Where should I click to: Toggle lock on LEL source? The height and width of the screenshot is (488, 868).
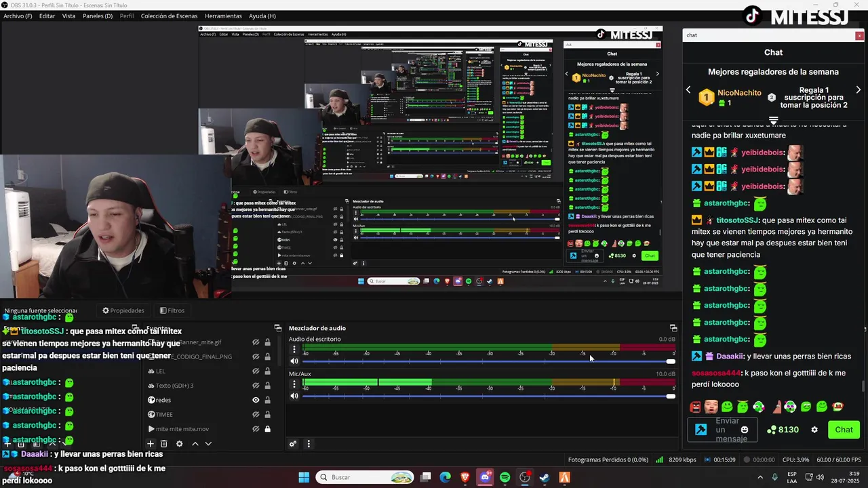click(x=267, y=371)
